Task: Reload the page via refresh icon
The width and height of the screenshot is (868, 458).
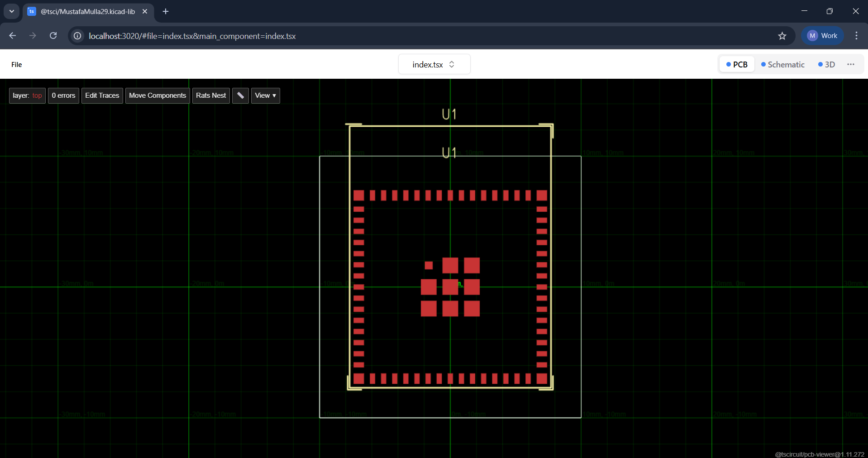Action: pyautogui.click(x=53, y=36)
